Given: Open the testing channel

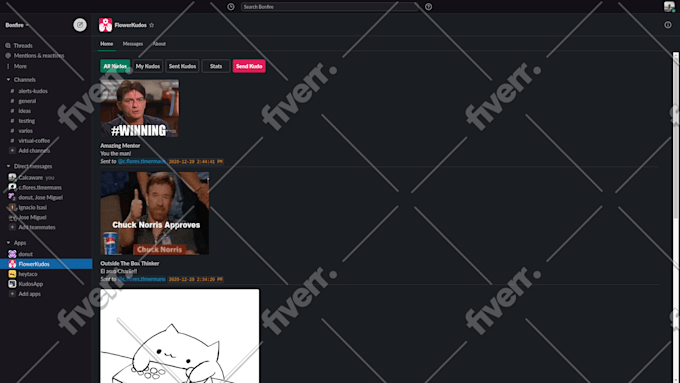Looking at the screenshot, I should coord(26,121).
